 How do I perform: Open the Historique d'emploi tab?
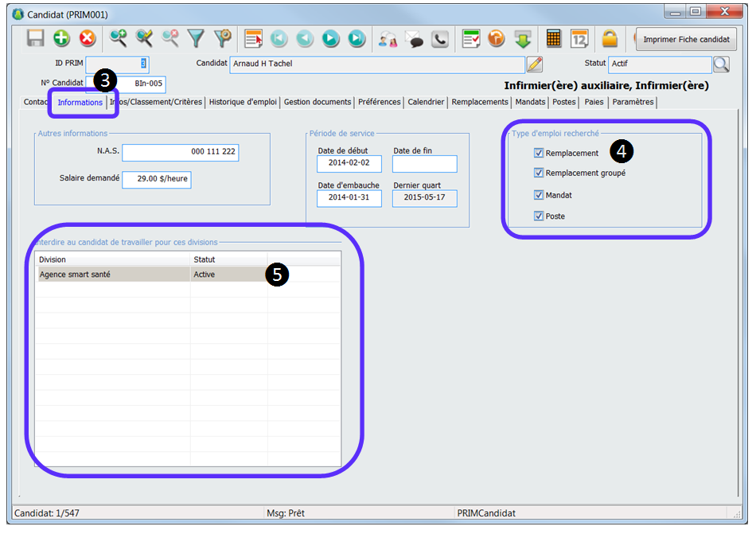(243, 102)
